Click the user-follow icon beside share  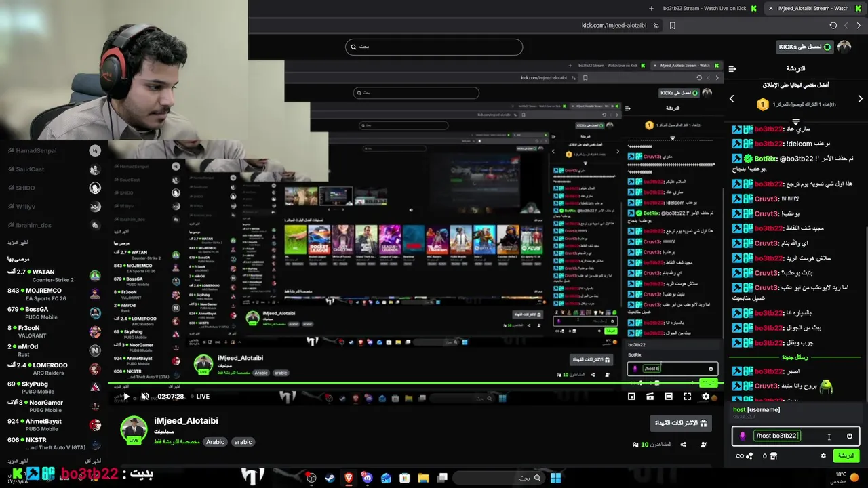coord(703,445)
